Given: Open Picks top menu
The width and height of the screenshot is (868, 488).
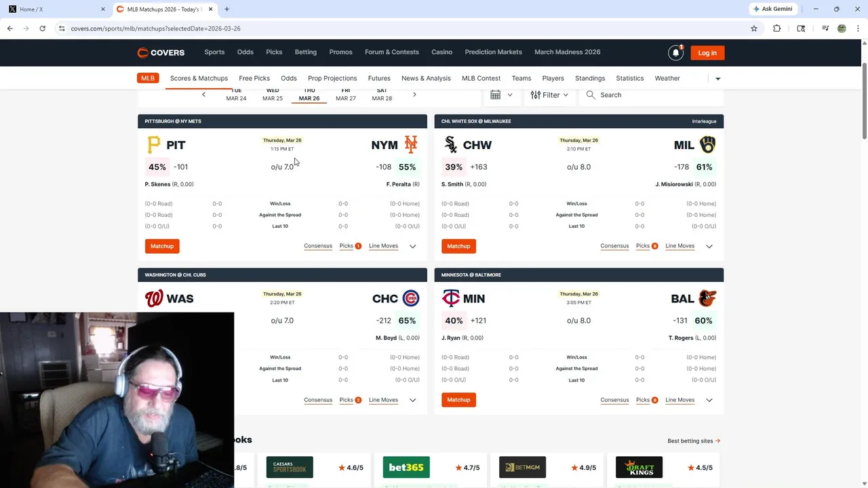Looking at the screenshot, I should pyautogui.click(x=274, y=52).
